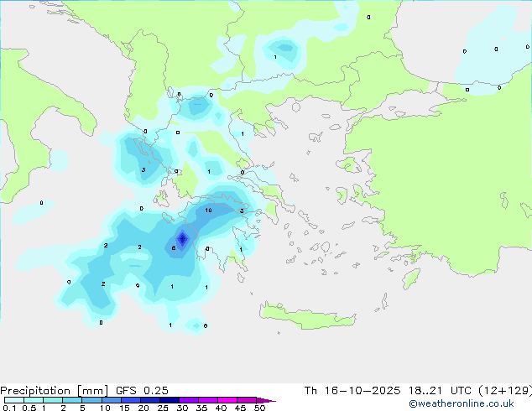532x411 pixels.
Task: Click the 1–2 mm legend color box
Action: click(53, 400)
